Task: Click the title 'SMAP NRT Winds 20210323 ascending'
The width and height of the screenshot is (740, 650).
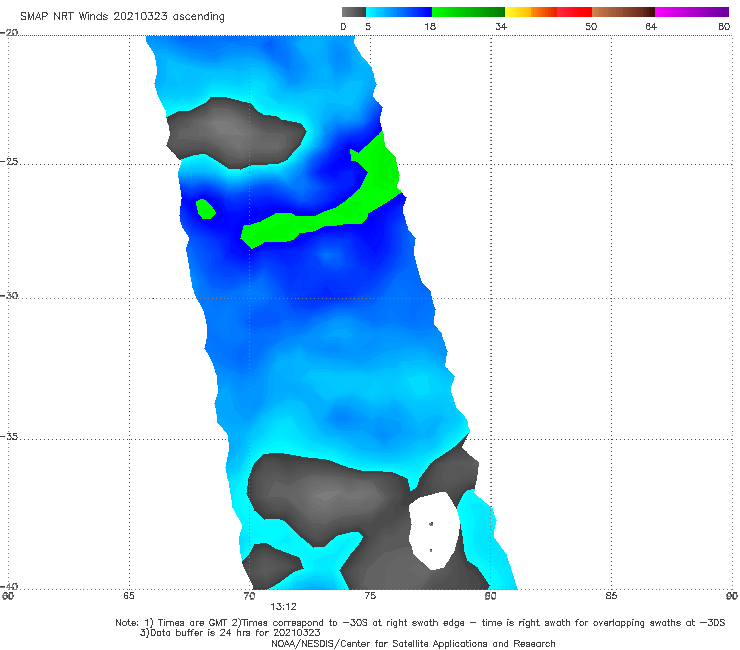Action: click(x=122, y=16)
